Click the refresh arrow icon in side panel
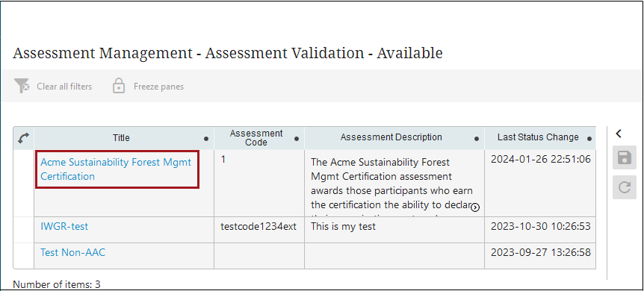 [x=625, y=187]
